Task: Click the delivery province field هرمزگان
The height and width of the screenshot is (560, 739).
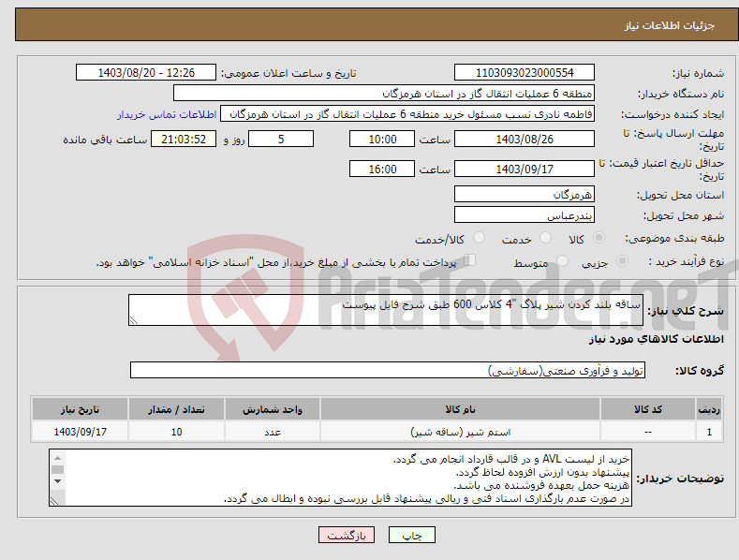Action: click(525, 194)
